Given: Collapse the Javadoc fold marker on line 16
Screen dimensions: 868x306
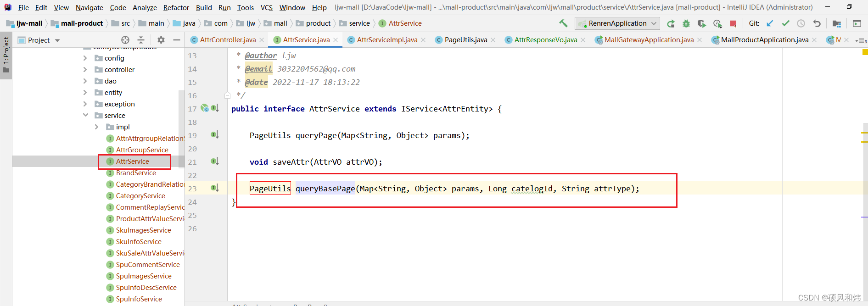Looking at the screenshot, I should [227, 95].
